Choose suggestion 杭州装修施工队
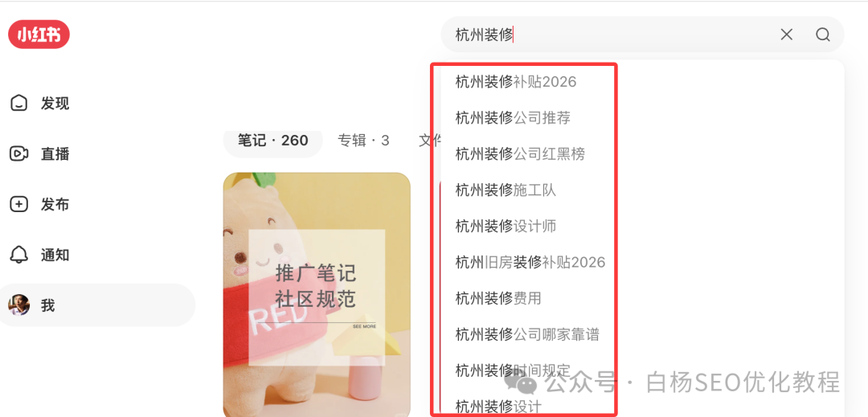This screenshot has height=417, width=868. tap(506, 190)
